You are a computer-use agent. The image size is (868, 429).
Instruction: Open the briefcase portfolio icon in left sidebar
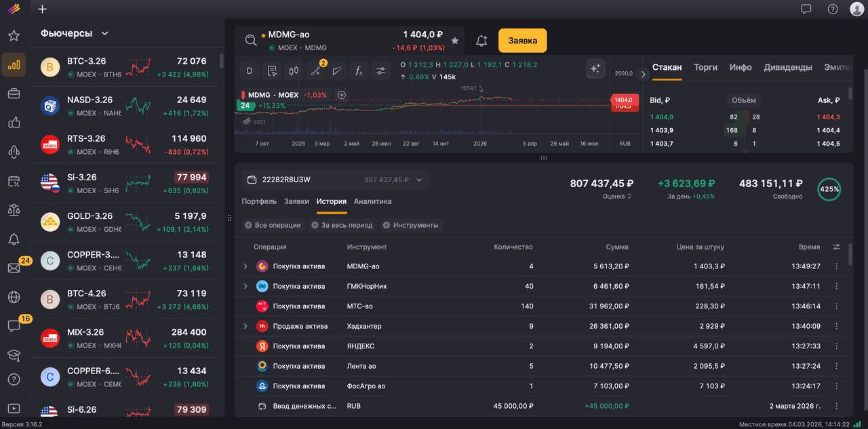(x=14, y=94)
